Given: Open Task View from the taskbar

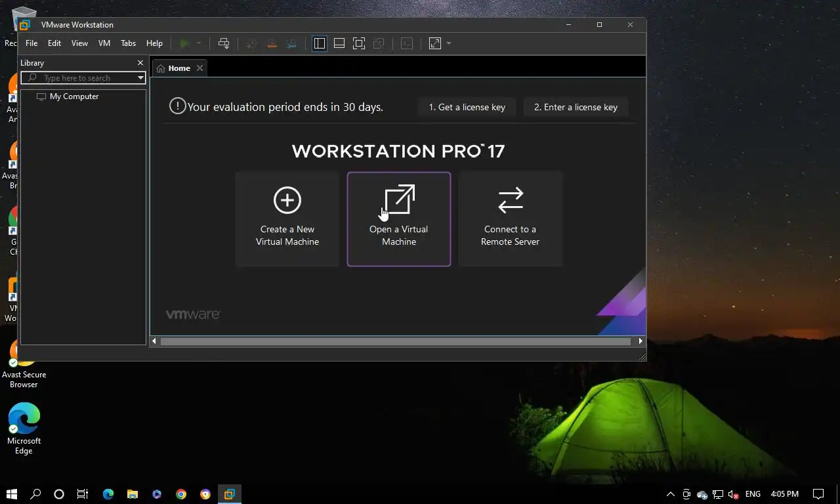Looking at the screenshot, I should pos(83,494).
